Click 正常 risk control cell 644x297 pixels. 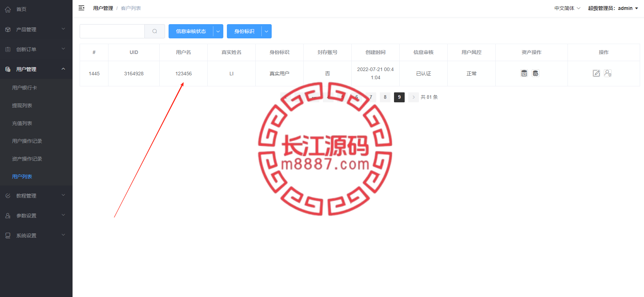[x=472, y=74]
